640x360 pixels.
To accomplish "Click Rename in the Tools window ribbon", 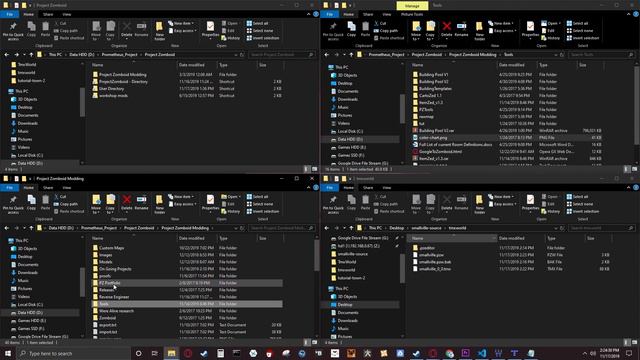I will point(461,29).
